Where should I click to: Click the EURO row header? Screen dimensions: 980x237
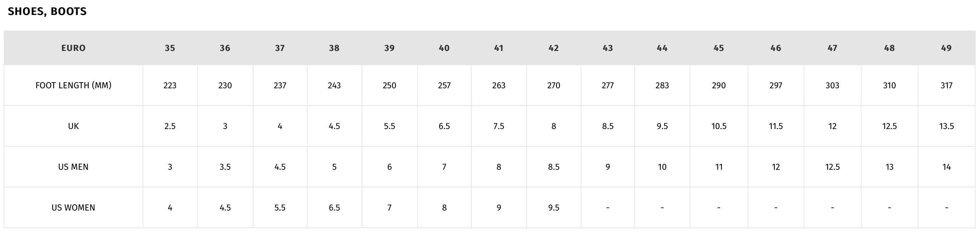point(73,48)
